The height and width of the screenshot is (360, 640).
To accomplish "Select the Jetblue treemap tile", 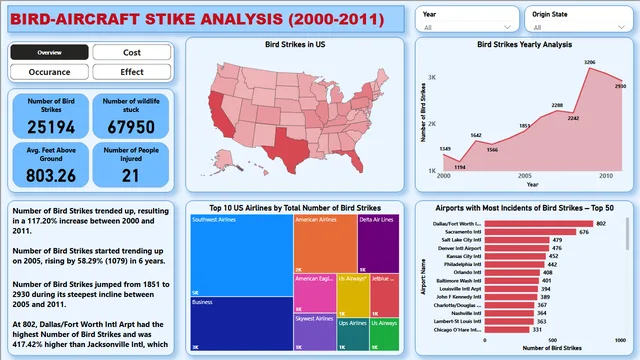I will click(x=384, y=296).
